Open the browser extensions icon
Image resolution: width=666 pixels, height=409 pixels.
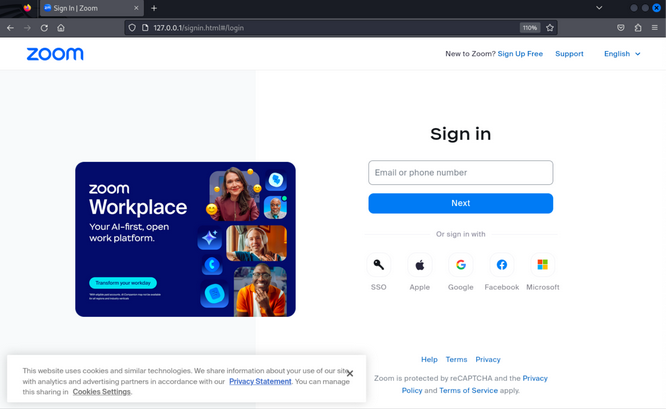click(x=638, y=28)
